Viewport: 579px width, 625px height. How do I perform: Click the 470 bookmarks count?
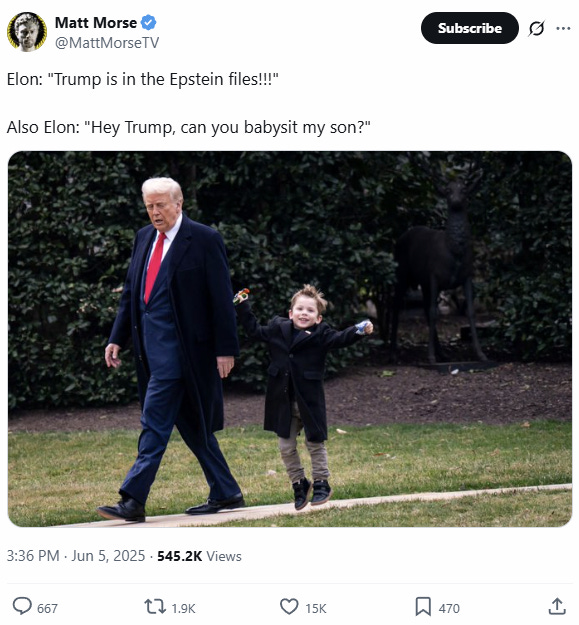[x=449, y=609]
